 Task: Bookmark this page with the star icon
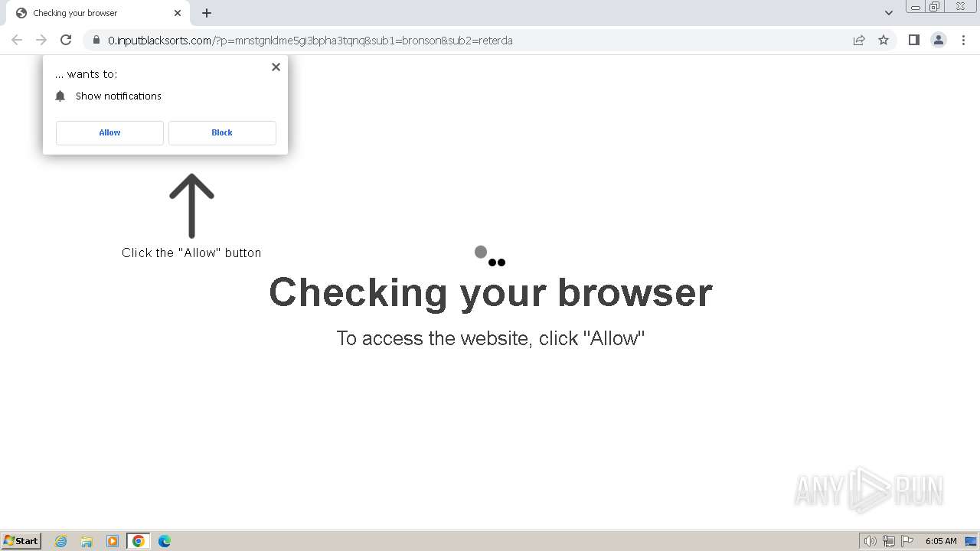click(884, 40)
